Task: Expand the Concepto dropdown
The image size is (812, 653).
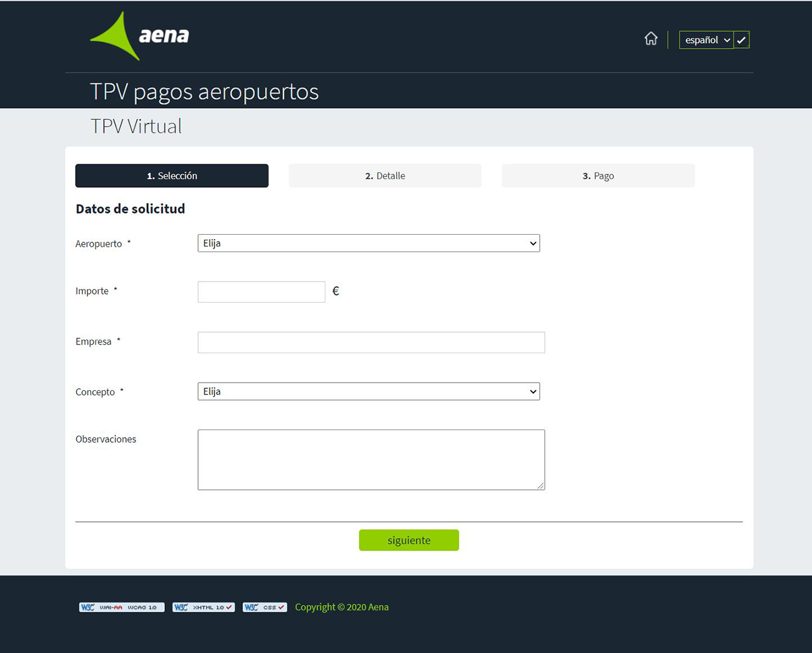Action: pos(369,391)
